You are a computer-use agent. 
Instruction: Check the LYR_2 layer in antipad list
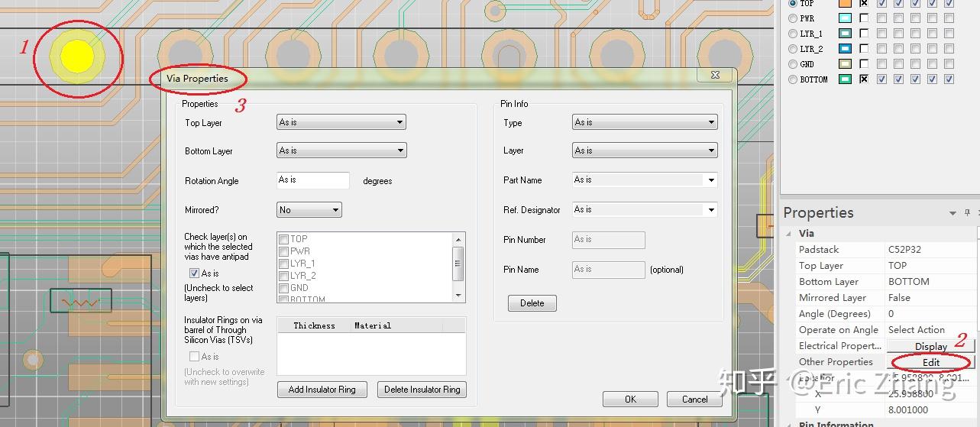tap(283, 276)
